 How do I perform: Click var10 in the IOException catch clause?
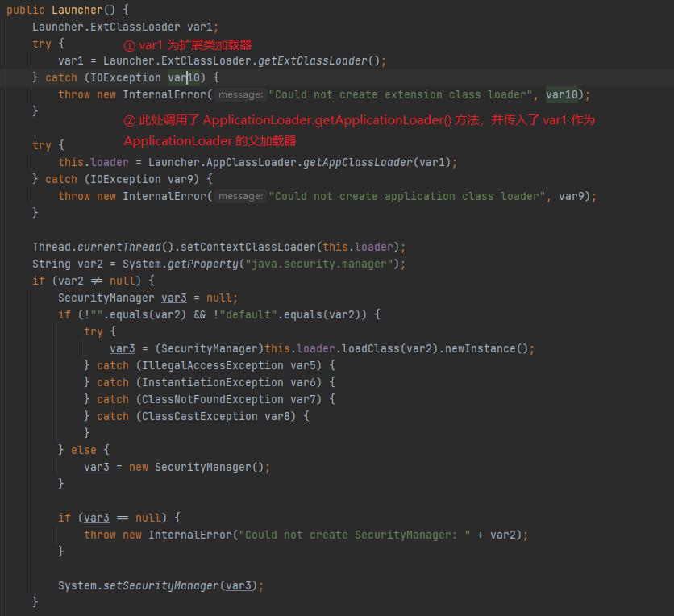point(184,77)
